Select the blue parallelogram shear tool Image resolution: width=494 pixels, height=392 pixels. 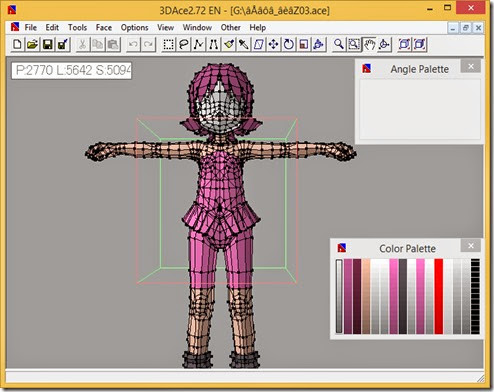[259, 44]
